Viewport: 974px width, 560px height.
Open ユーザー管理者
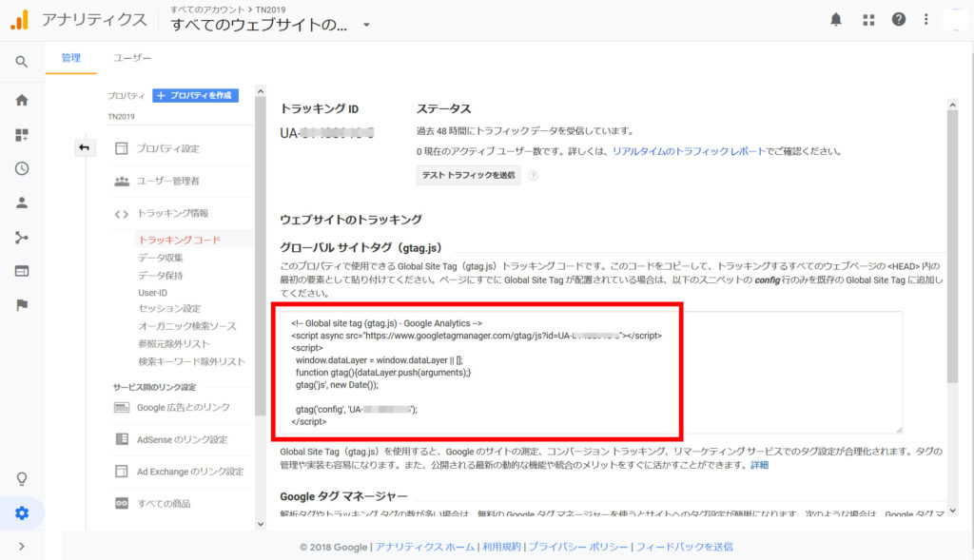(x=167, y=181)
